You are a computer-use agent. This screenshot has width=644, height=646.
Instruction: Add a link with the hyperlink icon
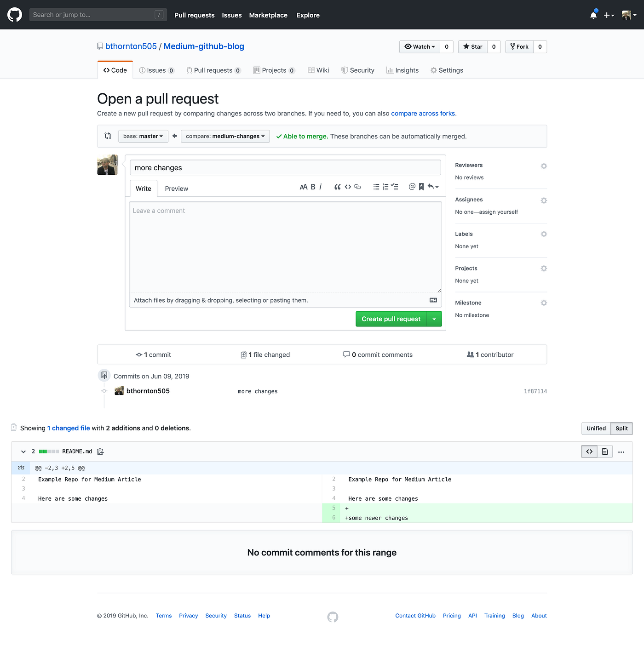(x=357, y=187)
